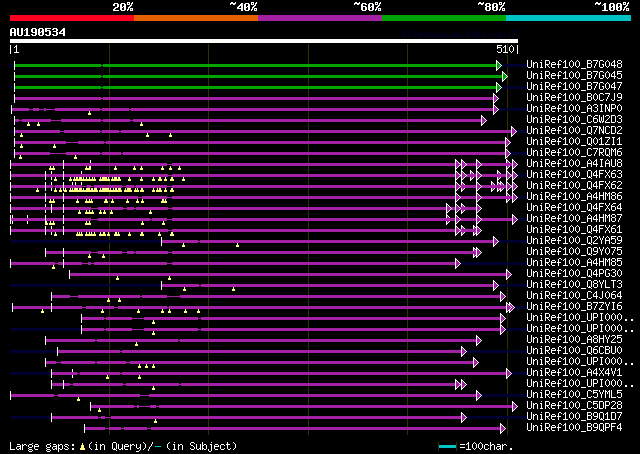Click the arrowhead ending the A4X4V1 alignment
640x454 pixels.
click(509, 374)
